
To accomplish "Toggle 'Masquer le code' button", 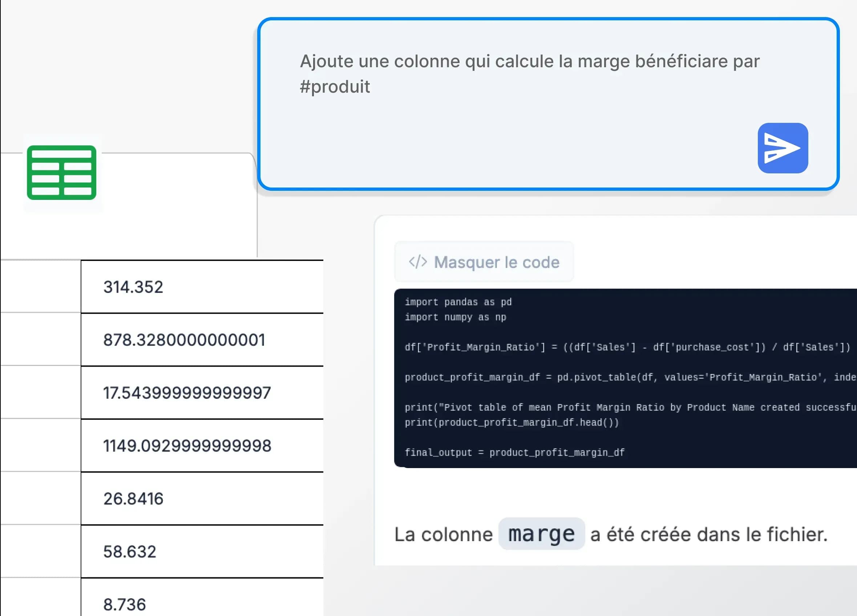I will click(x=484, y=262).
